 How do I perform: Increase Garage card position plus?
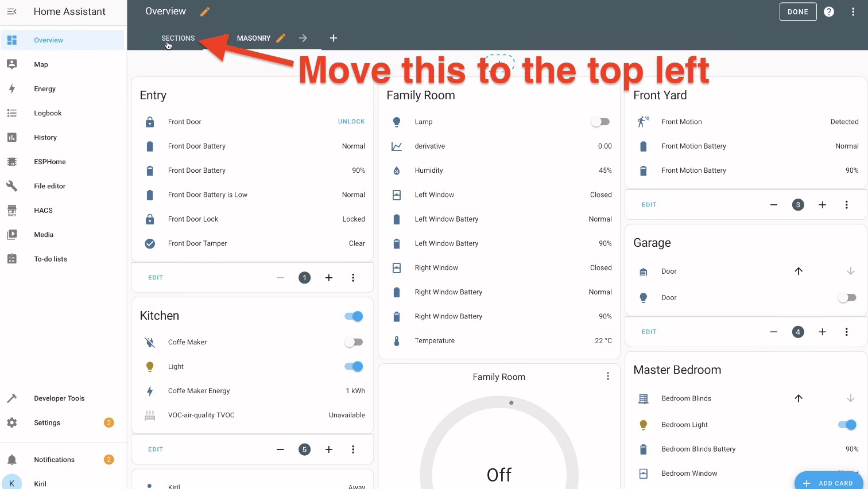pyautogui.click(x=822, y=332)
